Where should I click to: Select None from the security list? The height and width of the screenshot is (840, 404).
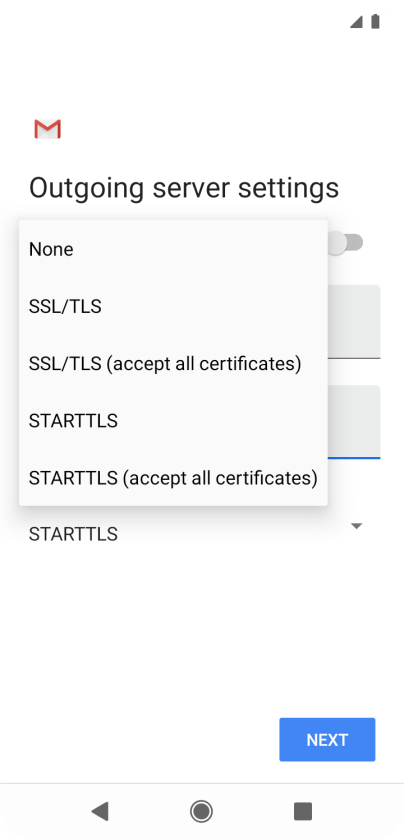[173, 249]
